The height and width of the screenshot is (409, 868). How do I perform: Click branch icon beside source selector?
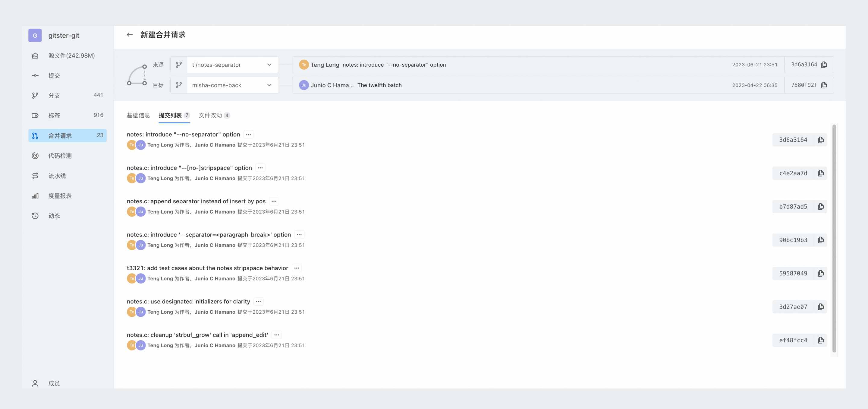(179, 65)
